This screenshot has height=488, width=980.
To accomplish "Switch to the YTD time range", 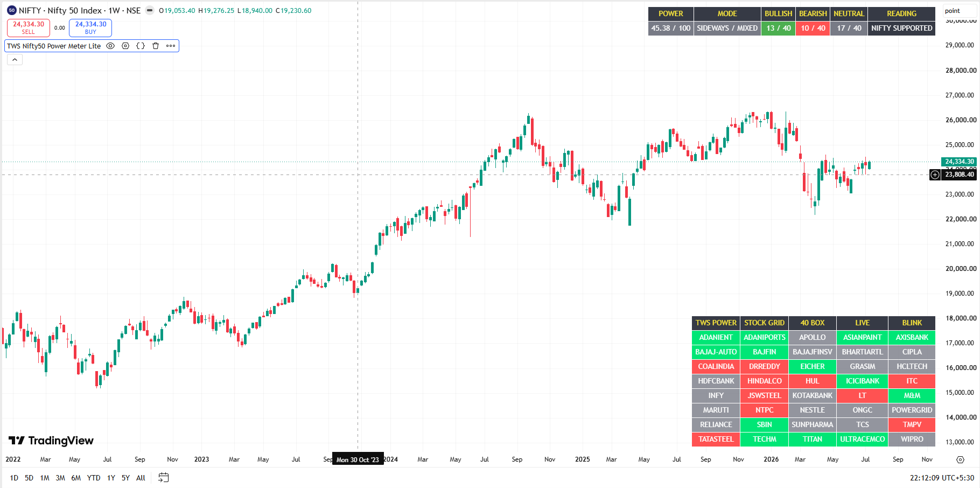I will [x=94, y=478].
